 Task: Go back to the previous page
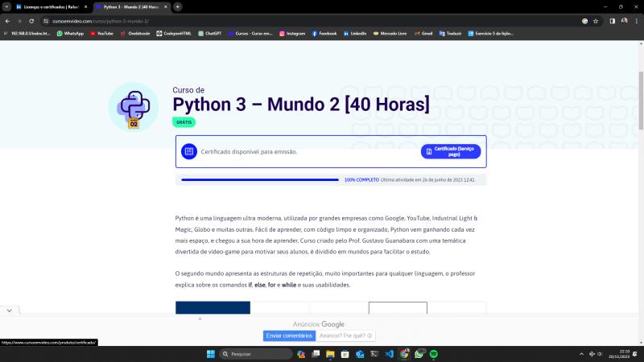[7, 21]
